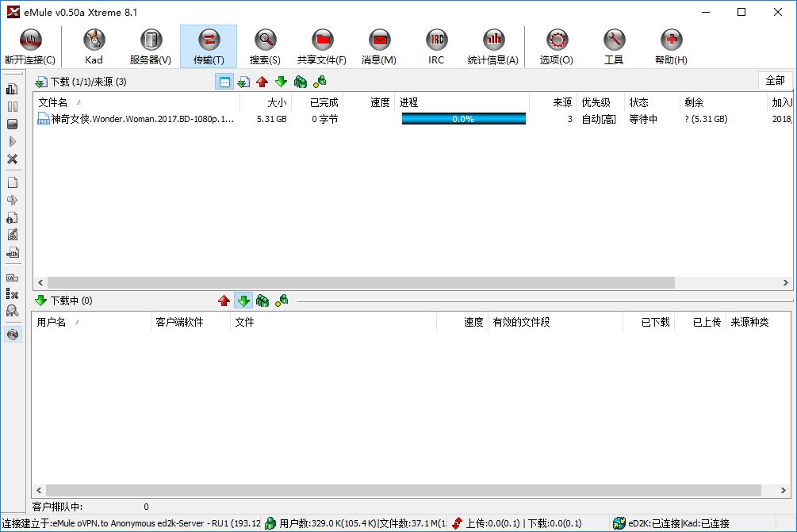Click the 等待中 status cell
Image resolution: width=797 pixels, height=532 pixels.
643,119
